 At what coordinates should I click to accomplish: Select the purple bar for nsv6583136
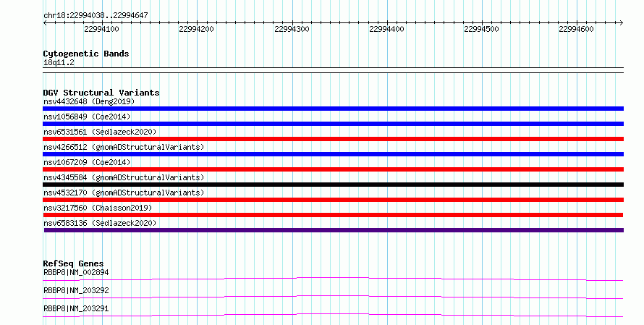tap(334, 230)
